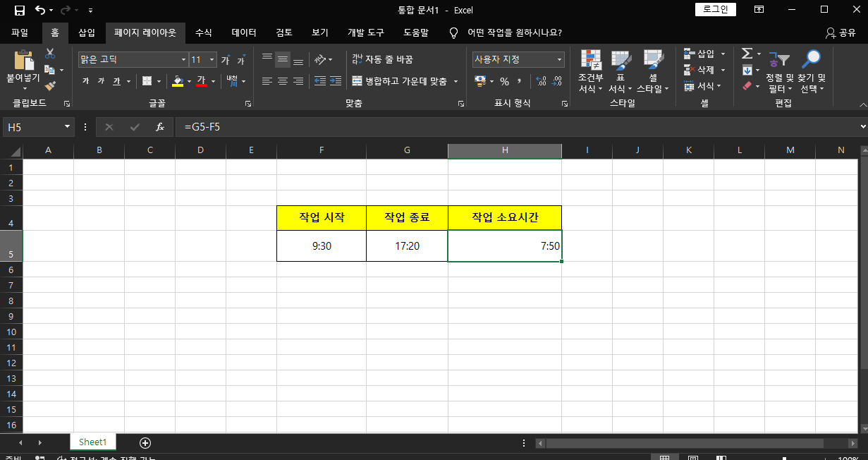Click the bottom align icon
This screenshot has height=460, width=868.
(x=298, y=60)
